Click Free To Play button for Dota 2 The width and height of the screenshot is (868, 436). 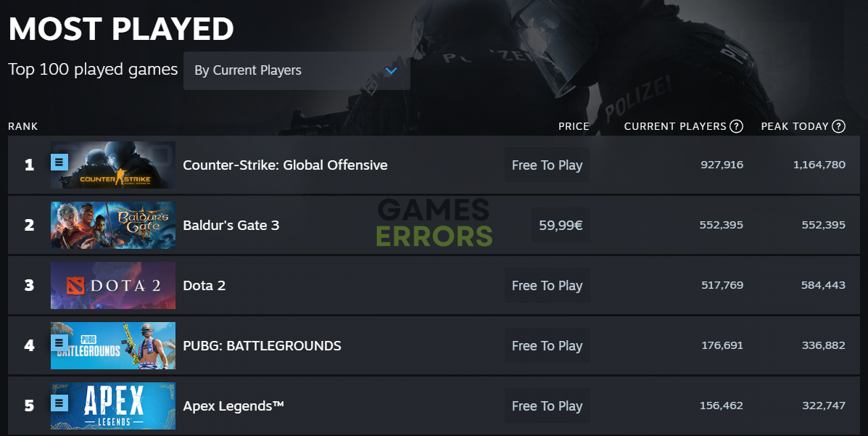pos(547,285)
